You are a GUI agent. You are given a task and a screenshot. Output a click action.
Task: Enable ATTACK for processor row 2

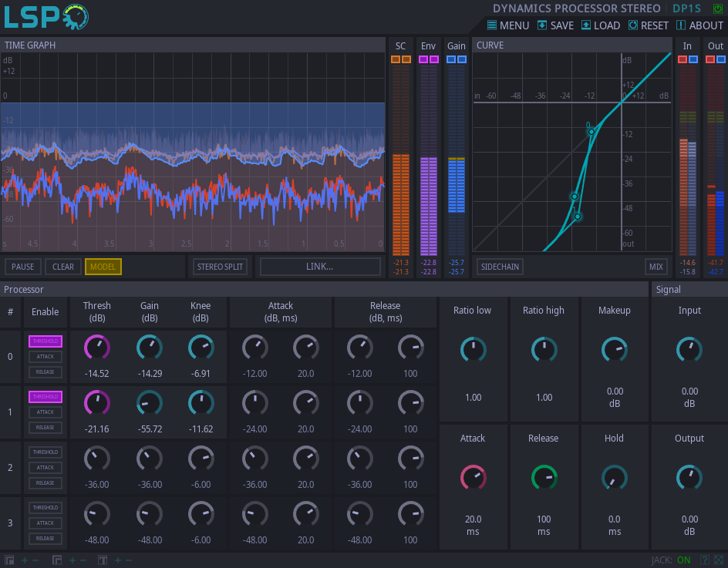(x=45, y=467)
